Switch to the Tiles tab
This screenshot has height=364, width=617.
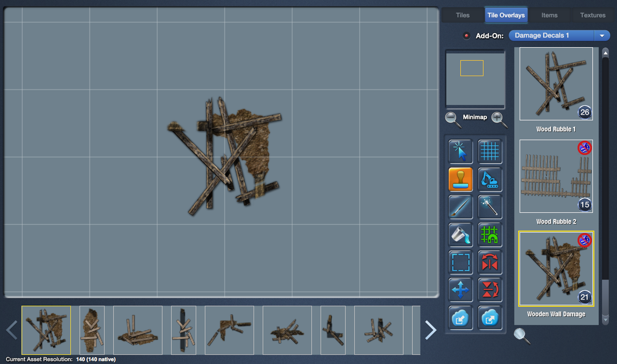click(x=462, y=15)
